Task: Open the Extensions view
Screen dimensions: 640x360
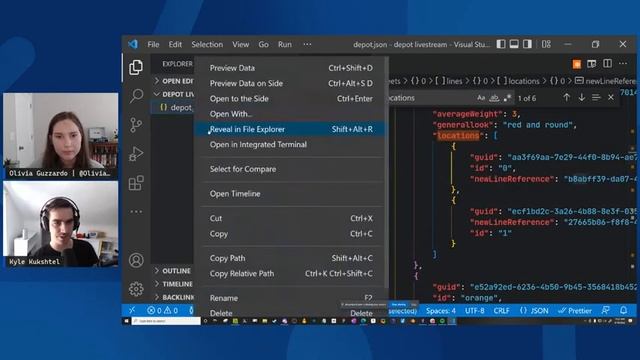Action: (x=136, y=183)
